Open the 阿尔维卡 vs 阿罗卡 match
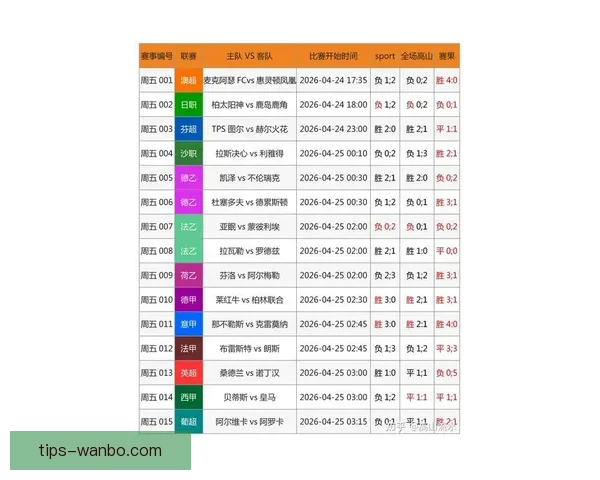The image size is (600, 480). tap(249, 422)
